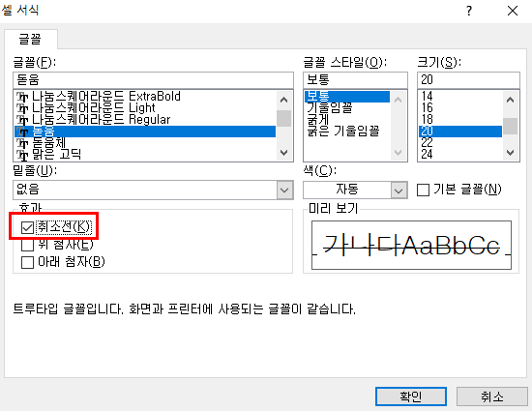Select 기울임꼴 font style

[x=346, y=108]
